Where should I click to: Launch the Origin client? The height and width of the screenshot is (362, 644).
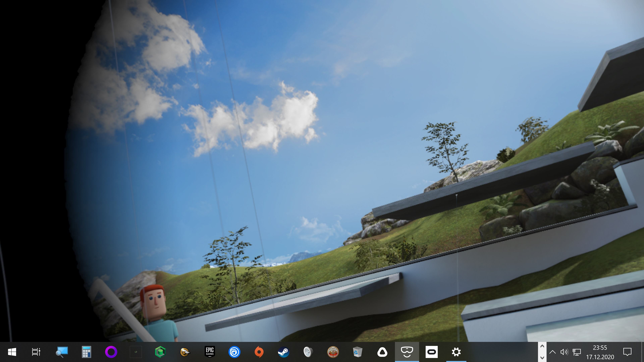click(259, 352)
